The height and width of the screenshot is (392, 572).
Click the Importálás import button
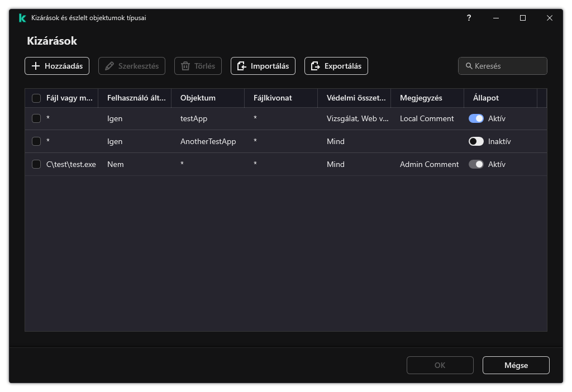(263, 66)
